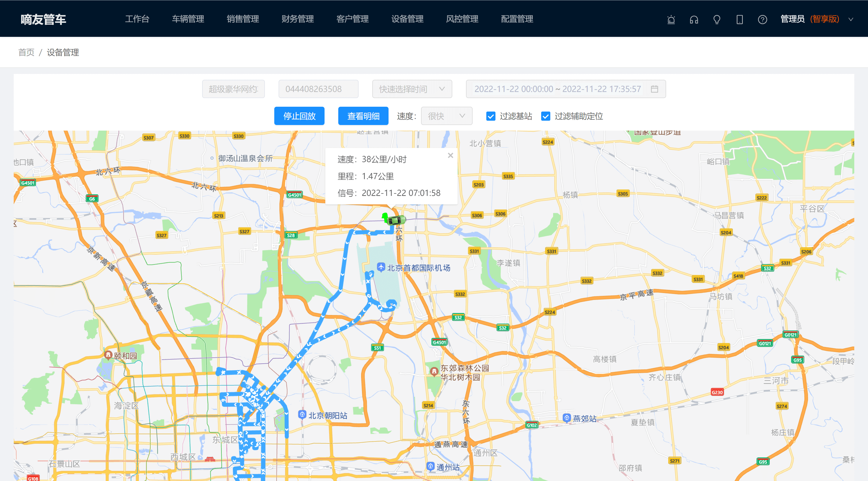Open the 财务管理 menu
The image size is (868, 481).
pyautogui.click(x=298, y=19)
